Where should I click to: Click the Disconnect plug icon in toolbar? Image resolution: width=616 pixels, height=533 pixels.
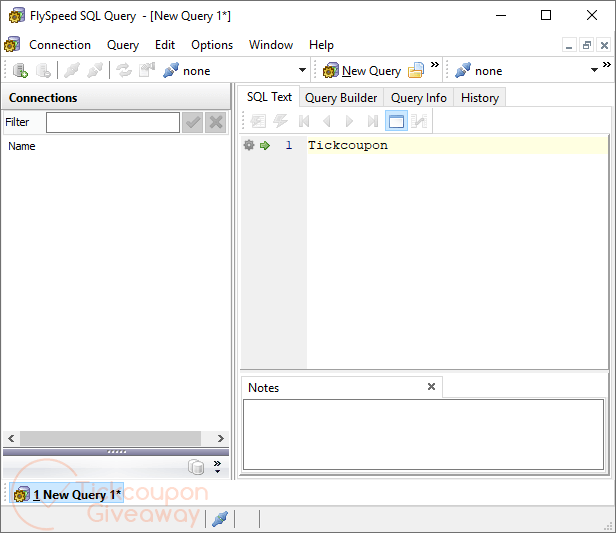point(95,71)
